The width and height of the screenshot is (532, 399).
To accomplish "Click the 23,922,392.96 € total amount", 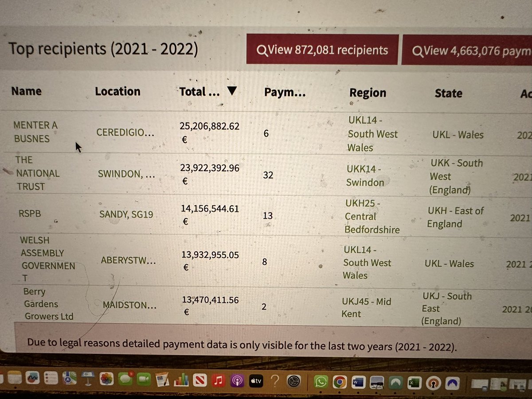I will tap(210, 174).
